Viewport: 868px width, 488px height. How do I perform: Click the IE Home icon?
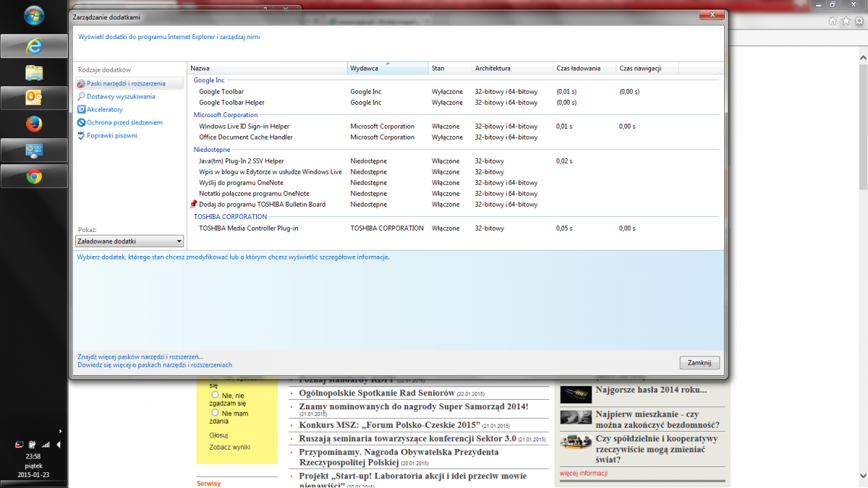click(832, 20)
